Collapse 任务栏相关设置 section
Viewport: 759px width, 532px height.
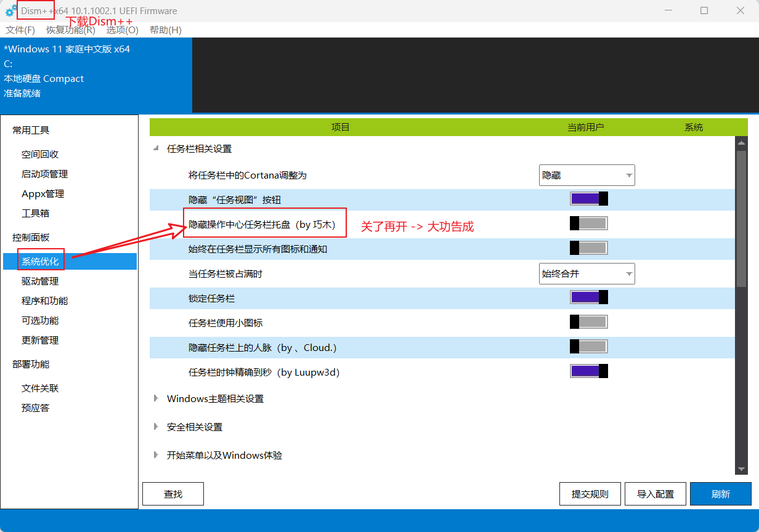[x=156, y=148]
